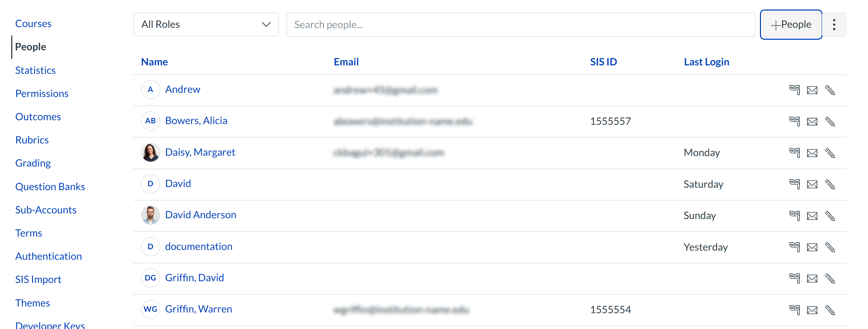Open SIS Import from the sidebar

point(38,279)
